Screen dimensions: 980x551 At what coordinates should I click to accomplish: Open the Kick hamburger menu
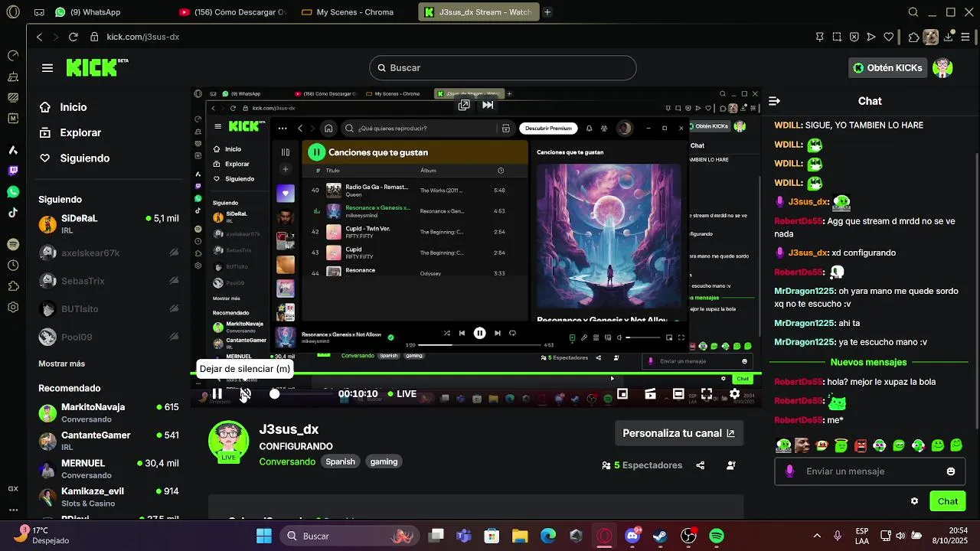tap(47, 68)
